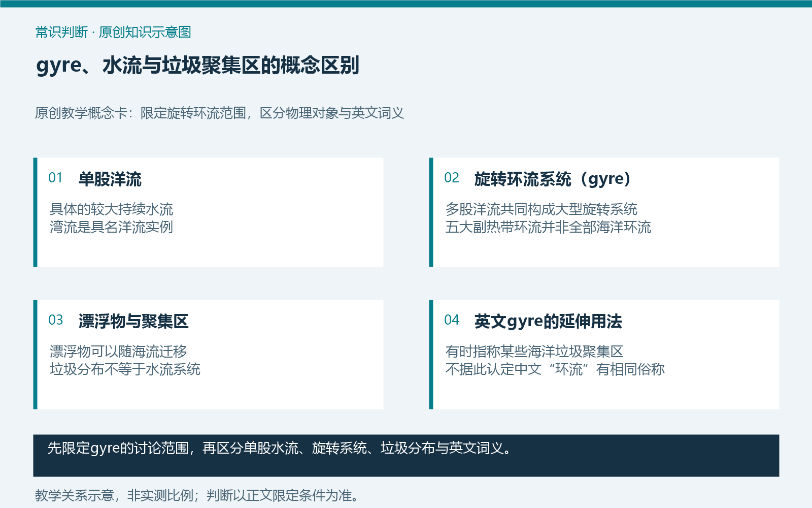Click the line 五大副热带环流并非全部海洋环流
The image size is (812, 508).
pyautogui.click(x=548, y=227)
